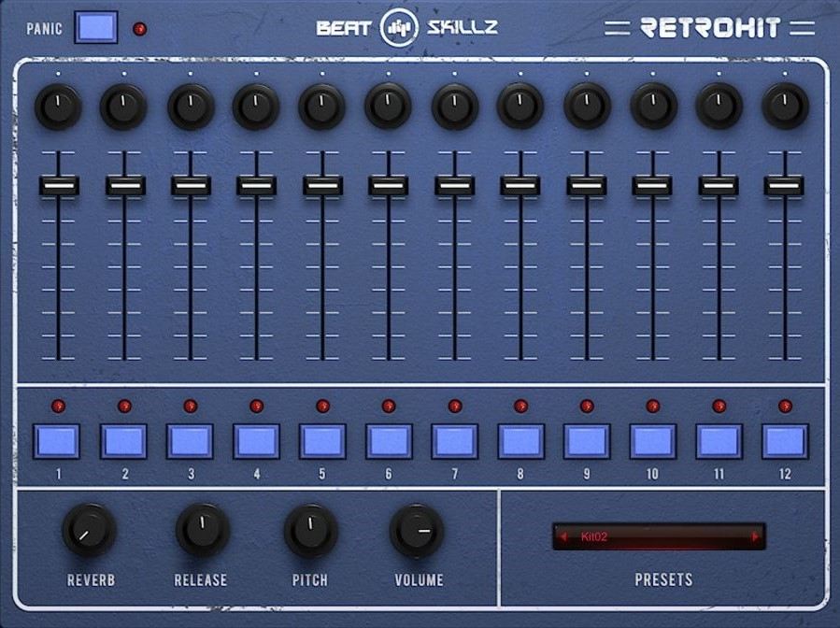Click the channel 5 volume fader handle
Image resolution: width=840 pixels, height=628 pixels.
tap(322, 186)
